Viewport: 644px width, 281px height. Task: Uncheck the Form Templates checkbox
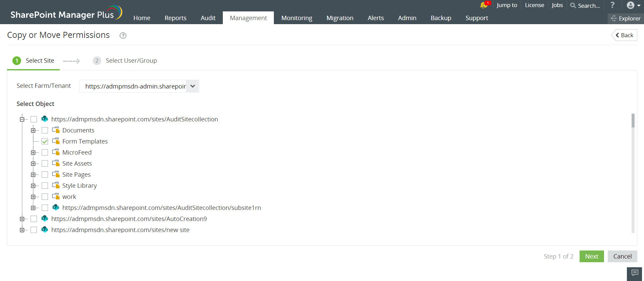point(45,142)
